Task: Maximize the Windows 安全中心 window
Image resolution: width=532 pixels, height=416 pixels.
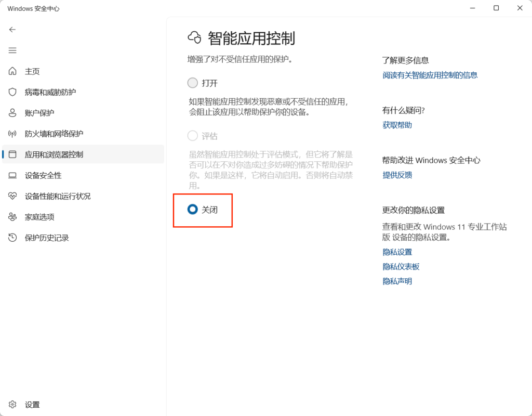Action: pos(496,8)
